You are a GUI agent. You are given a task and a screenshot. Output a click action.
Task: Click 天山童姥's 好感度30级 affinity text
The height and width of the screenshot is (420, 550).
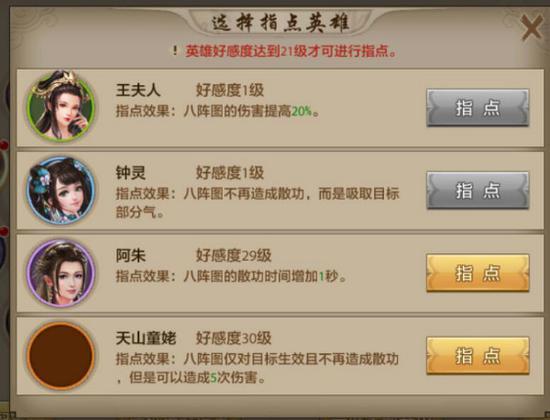[x=234, y=339]
